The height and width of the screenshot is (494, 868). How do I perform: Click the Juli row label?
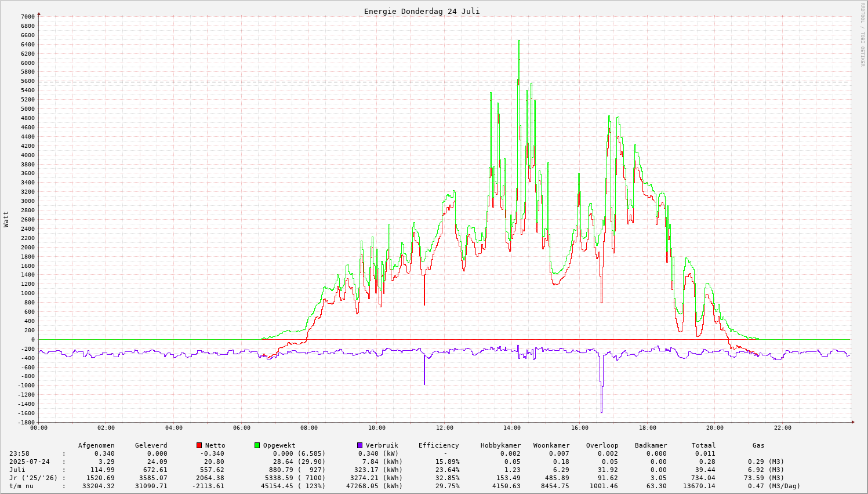[x=17, y=470]
